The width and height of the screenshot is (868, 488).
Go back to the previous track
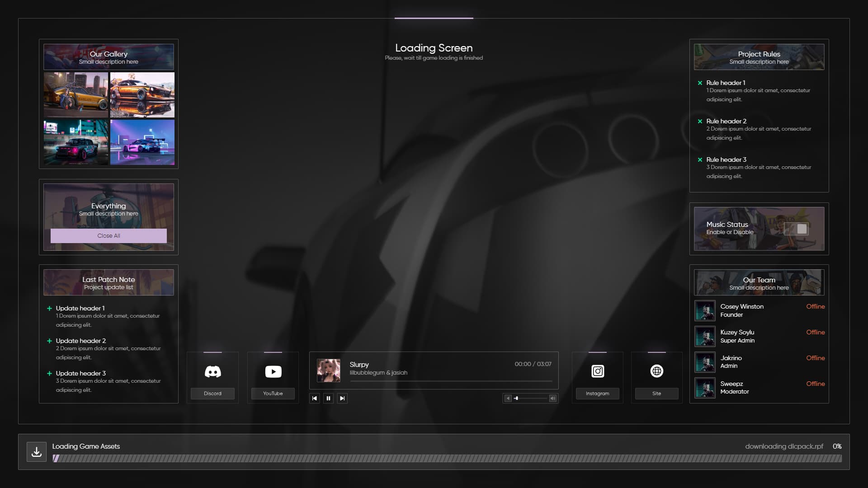point(315,398)
